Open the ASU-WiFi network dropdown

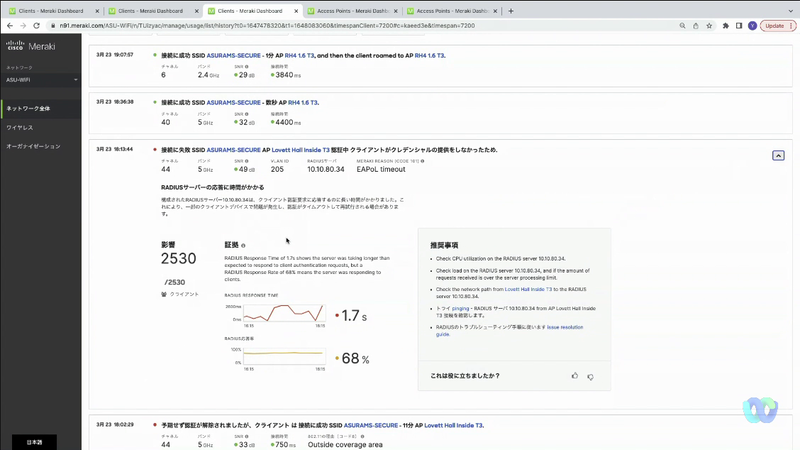pyautogui.click(x=41, y=80)
